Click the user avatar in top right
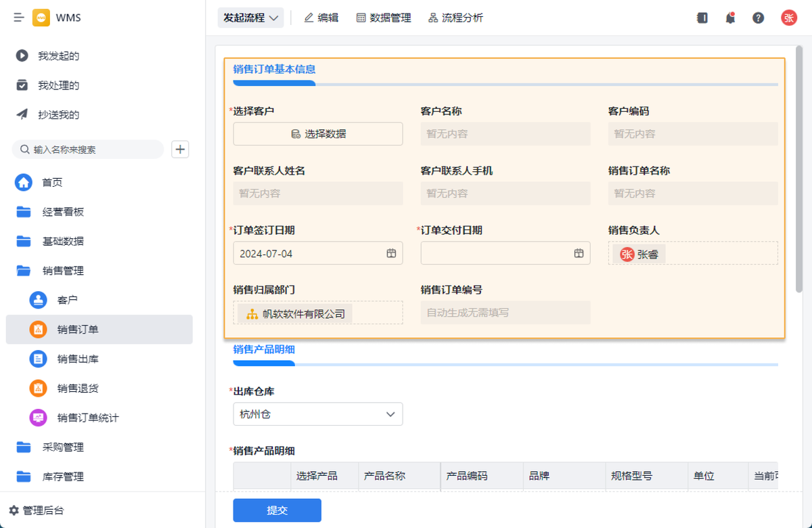This screenshot has width=812, height=528. click(x=789, y=18)
